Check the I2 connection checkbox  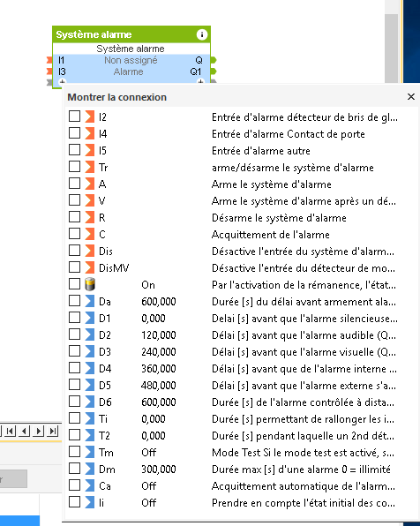coord(74,116)
